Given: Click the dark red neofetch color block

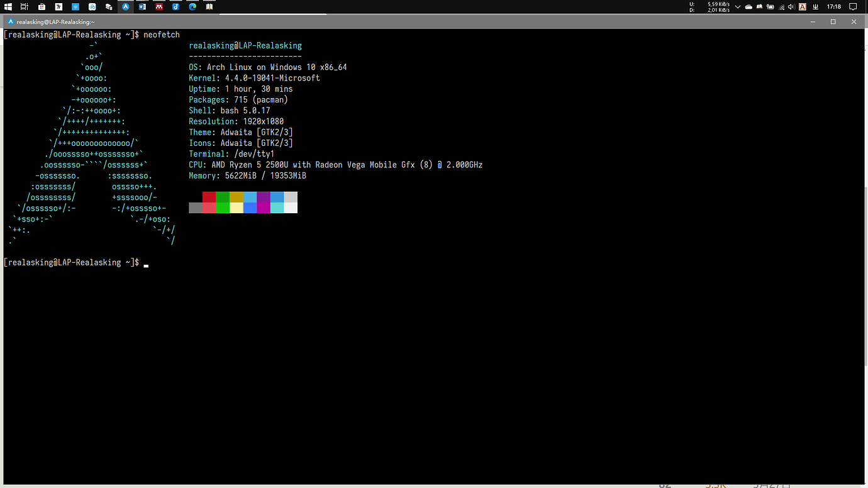Looking at the screenshot, I should coord(209,197).
